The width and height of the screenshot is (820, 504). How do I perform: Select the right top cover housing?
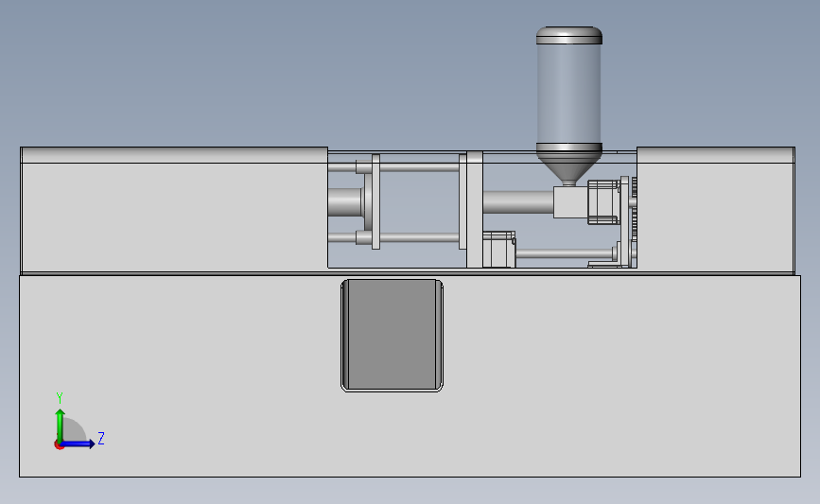(715, 210)
